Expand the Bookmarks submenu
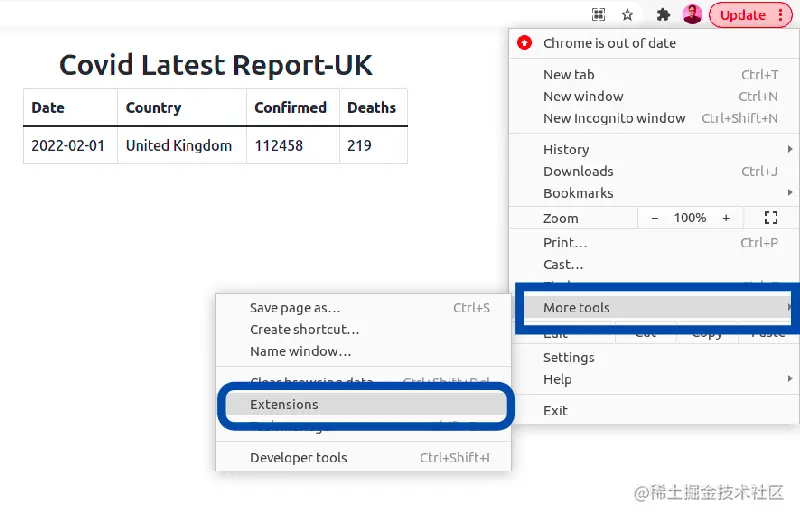Image resolution: width=800 pixels, height=518 pixels. 654,193
